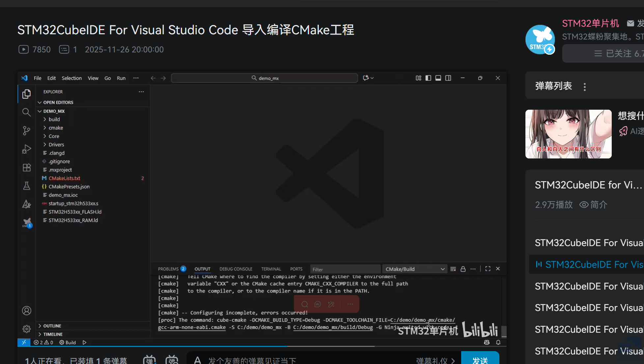Image resolution: width=644 pixels, height=364 pixels.
Task: Click the video playback progress bar
Action: 262,346
